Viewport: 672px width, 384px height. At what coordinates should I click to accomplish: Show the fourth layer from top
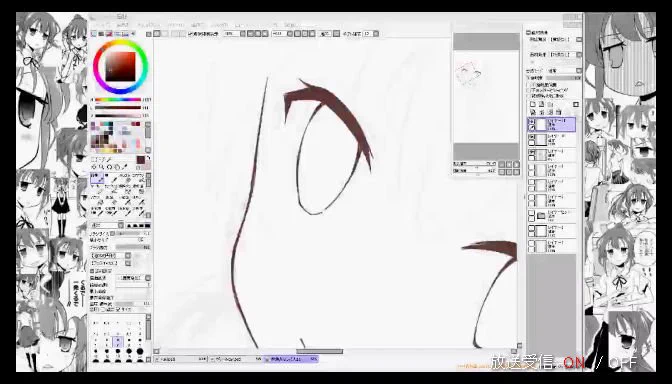coord(531,168)
